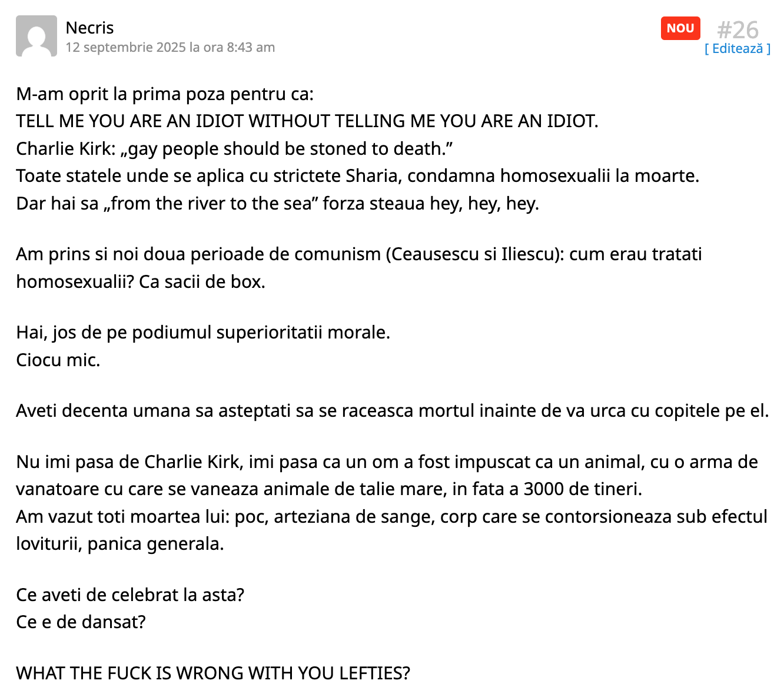Click the question 'Ce e de dansat?'
The image size is (784, 697).
[x=81, y=622]
